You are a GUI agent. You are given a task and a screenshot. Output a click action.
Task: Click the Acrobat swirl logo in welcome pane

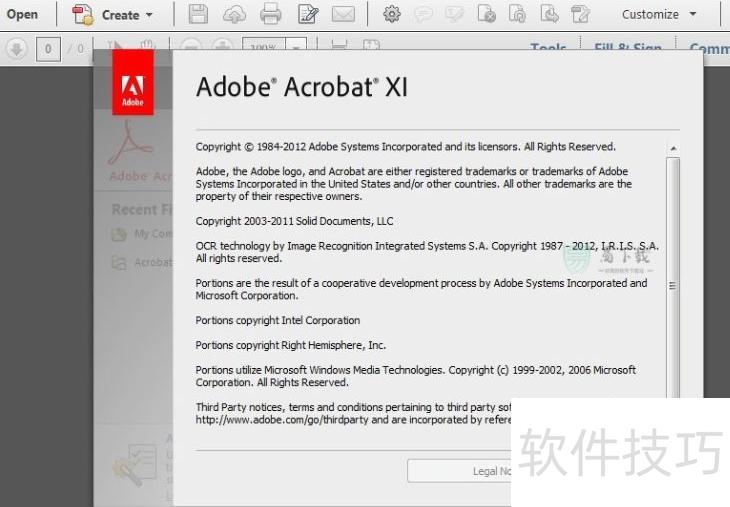point(130,142)
